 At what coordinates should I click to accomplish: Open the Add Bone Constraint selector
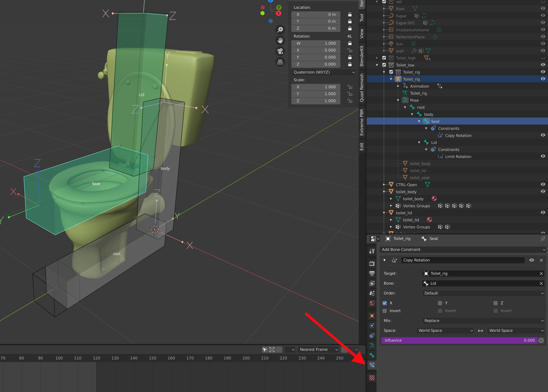tap(463, 250)
